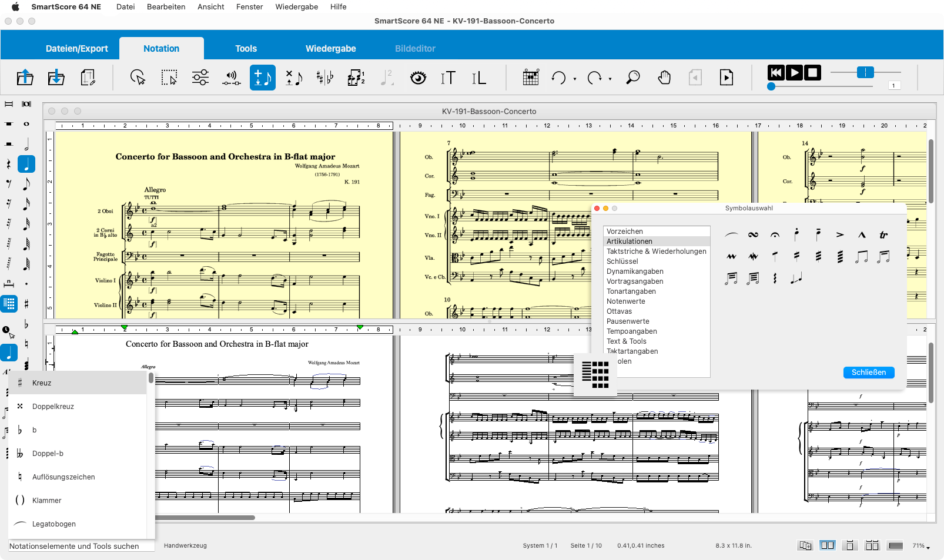Choose Dynamikangaben in the symbol category list
Image resolution: width=944 pixels, height=560 pixels.
635,271
